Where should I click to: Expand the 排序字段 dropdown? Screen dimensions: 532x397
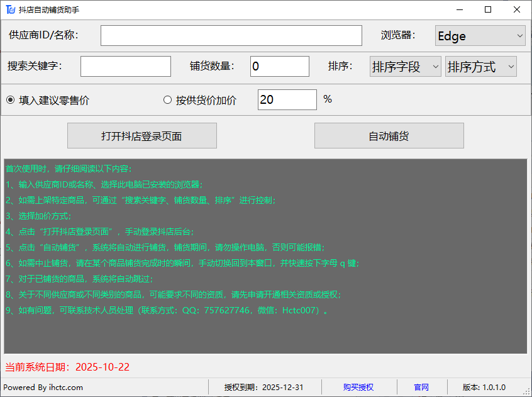[x=405, y=67]
